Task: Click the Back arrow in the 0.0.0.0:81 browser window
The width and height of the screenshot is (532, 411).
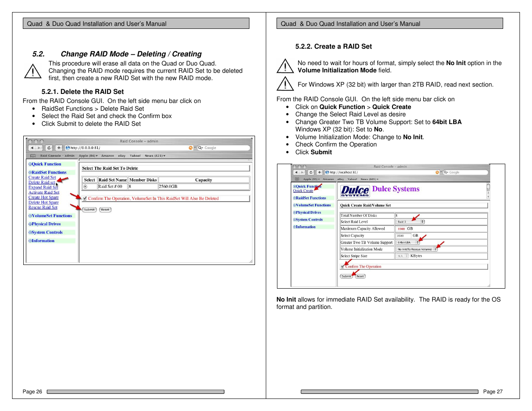Action: (x=32, y=148)
